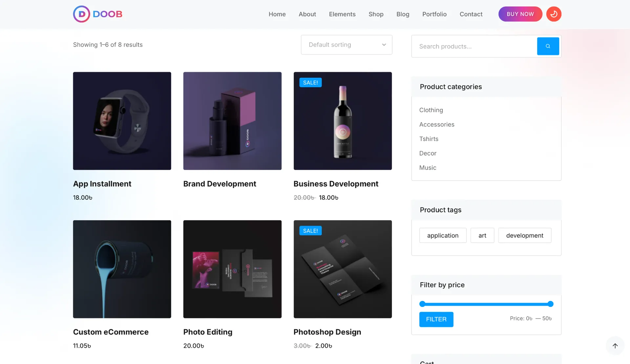
Task: Open the Portfolio navigation menu
Action: pyautogui.click(x=434, y=14)
